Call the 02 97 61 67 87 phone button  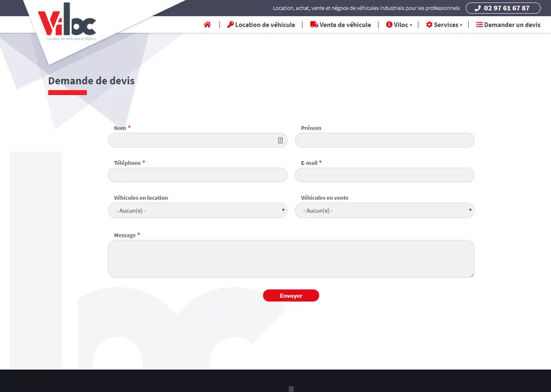[502, 8]
